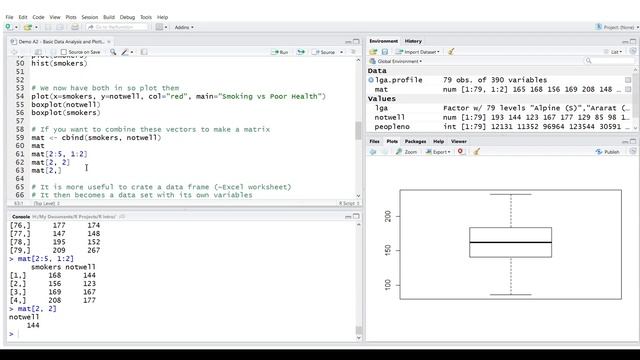Click the refresh plot icon

(632, 151)
